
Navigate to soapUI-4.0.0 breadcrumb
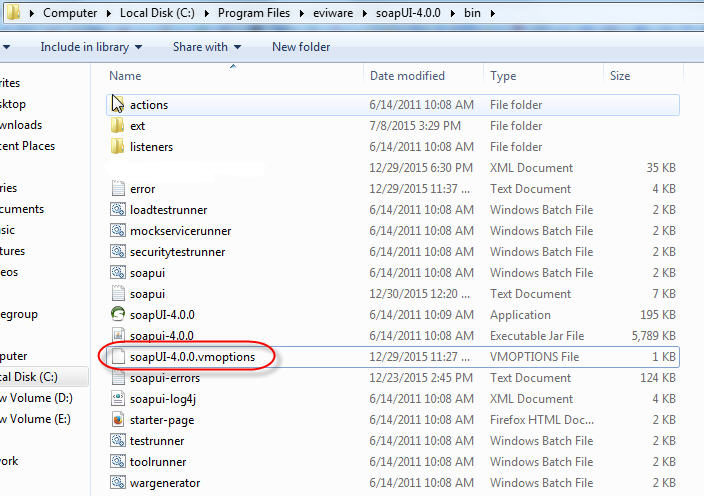click(408, 13)
